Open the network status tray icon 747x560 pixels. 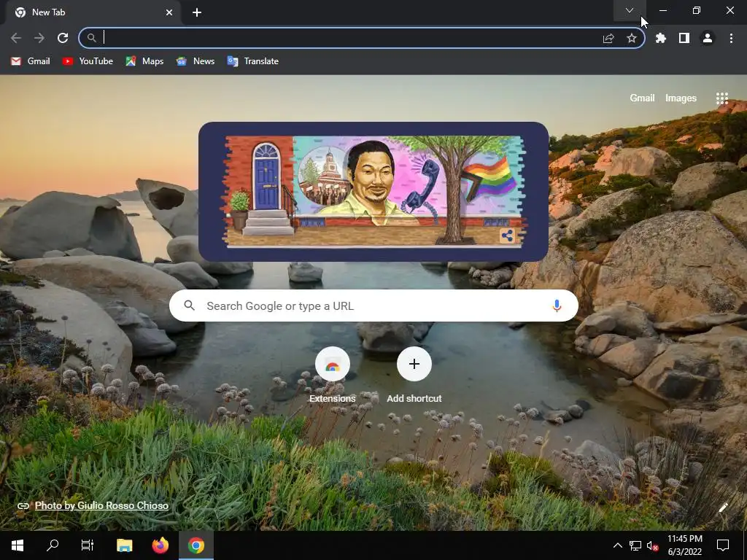pyautogui.click(x=635, y=545)
